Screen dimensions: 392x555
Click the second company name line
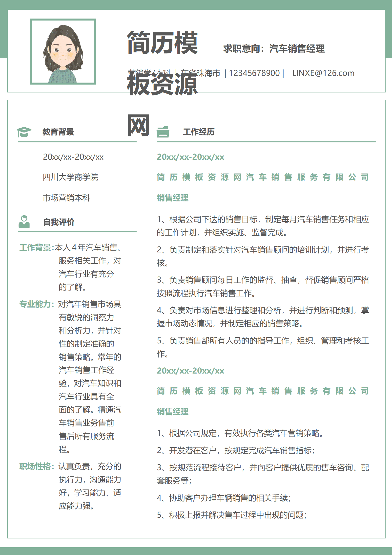point(263,391)
